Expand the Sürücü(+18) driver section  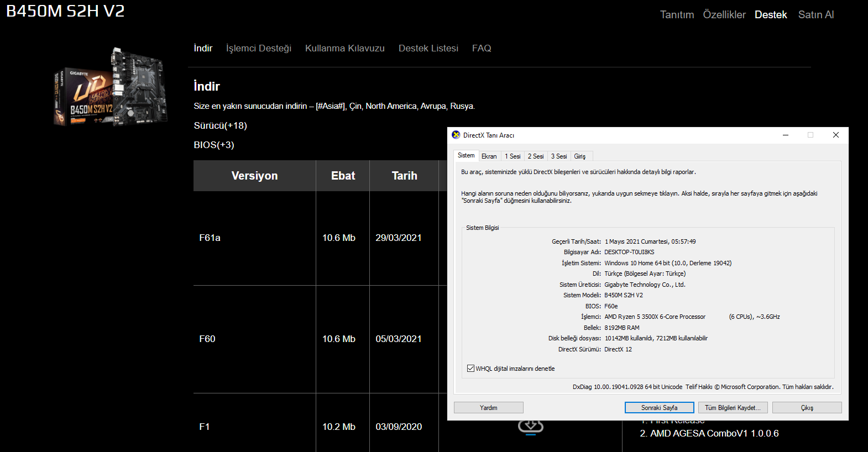[221, 125]
